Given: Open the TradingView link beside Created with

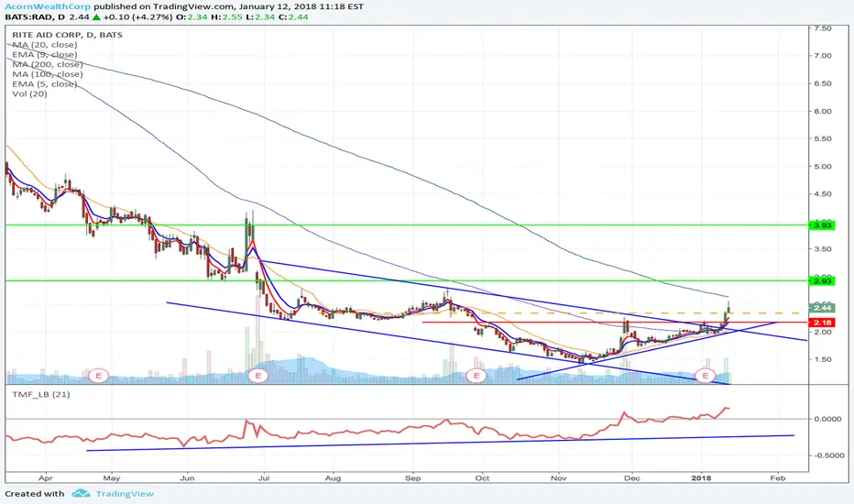Looking at the screenshot, I should 125,494.
